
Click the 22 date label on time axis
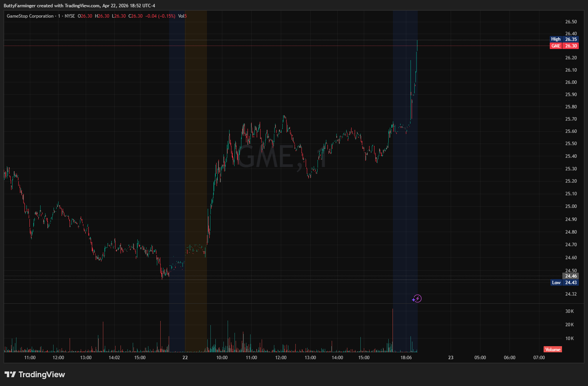coord(185,358)
